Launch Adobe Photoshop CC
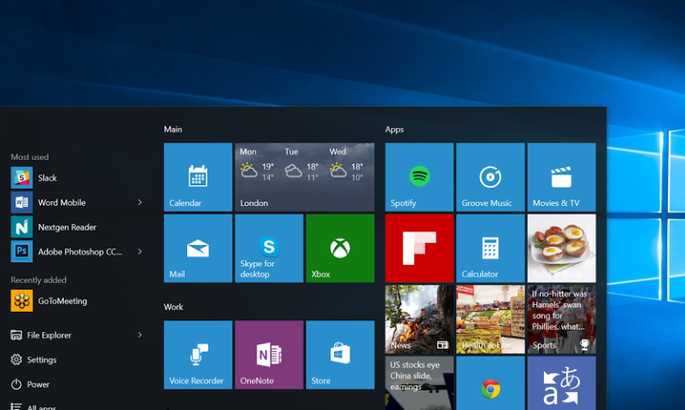The image size is (685, 410). coord(76,252)
